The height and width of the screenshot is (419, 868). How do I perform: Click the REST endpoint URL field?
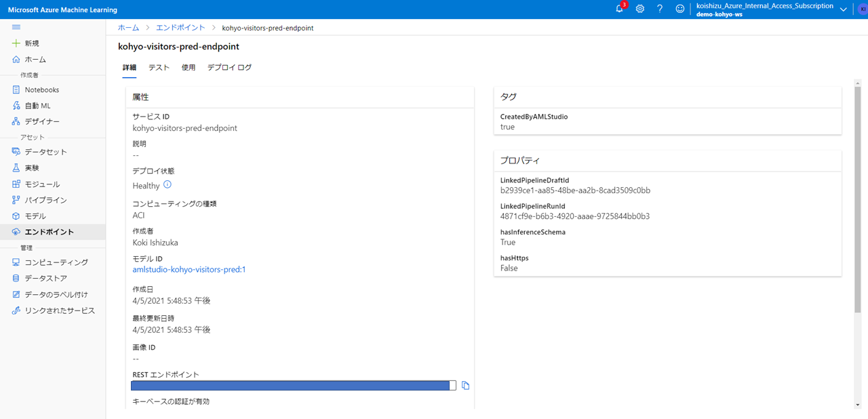[x=294, y=385]
